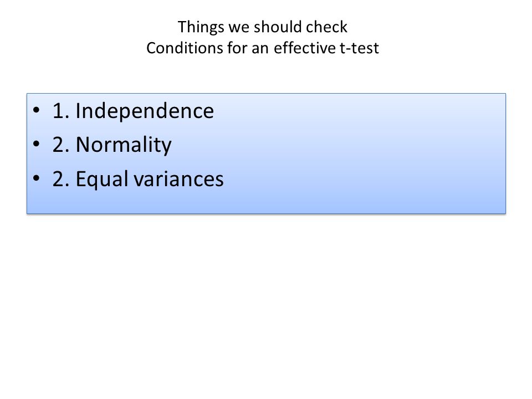Click the word "Things" in the title
This screenshot has height=399, width=532.
201,28
